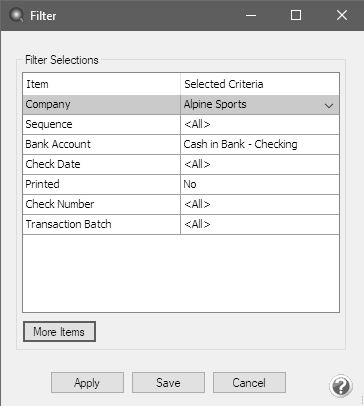Select the Sequence criteria cell
The width and height of the screenshot is (364, 406).
[x=260, y=125]
